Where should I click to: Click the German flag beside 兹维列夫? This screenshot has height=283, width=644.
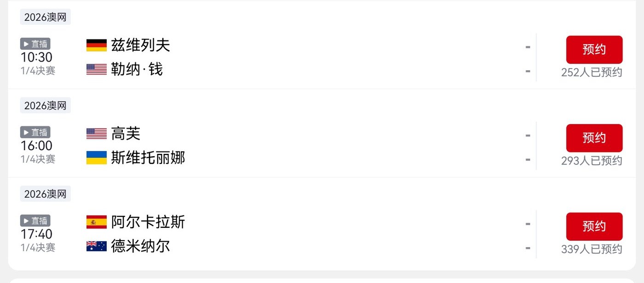coord(97,45)
